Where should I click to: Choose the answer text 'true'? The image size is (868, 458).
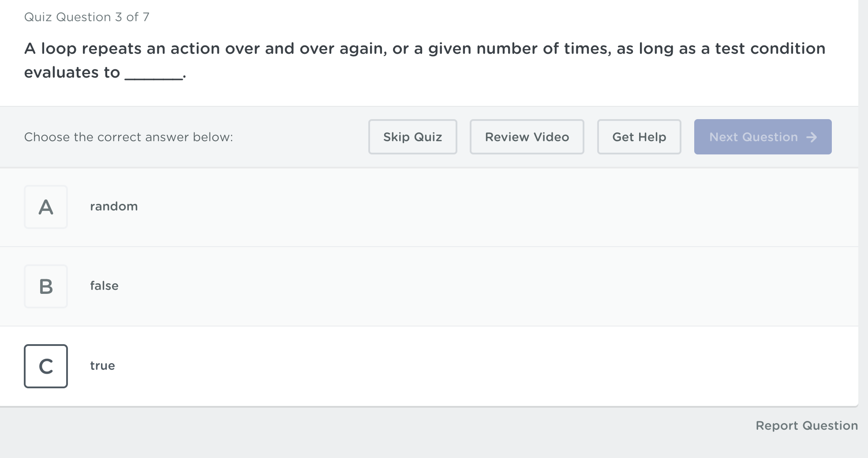(x=102, y=366)
